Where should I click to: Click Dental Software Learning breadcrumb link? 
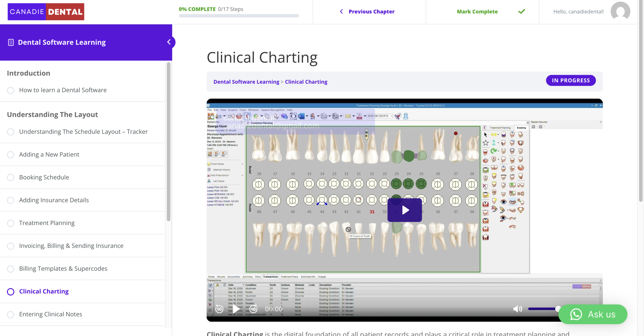(246, 82)
